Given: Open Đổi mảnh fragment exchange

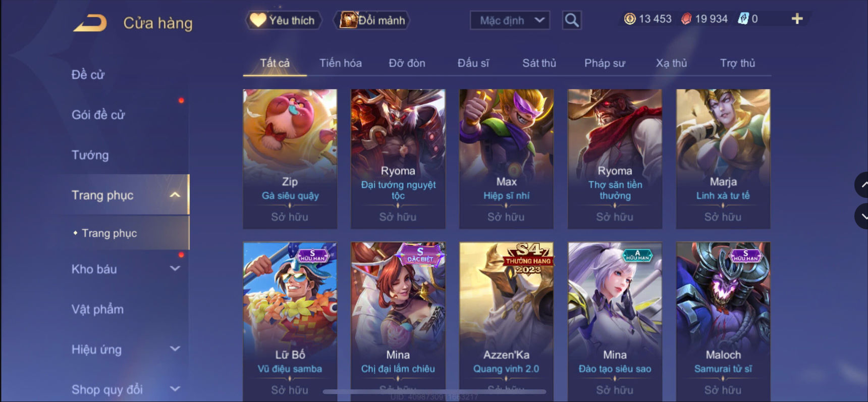Looking at the screenshot, I should click(372, 20).
